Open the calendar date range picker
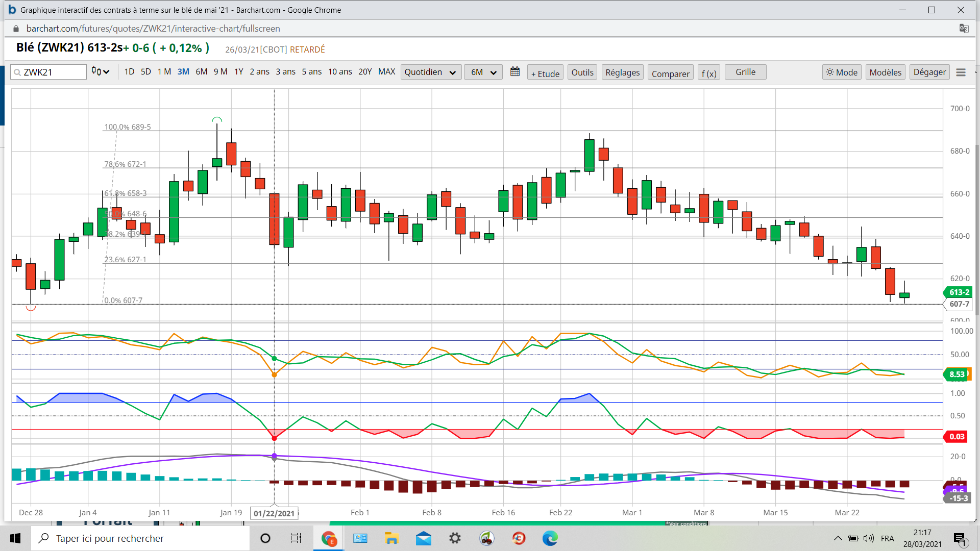The height and width of the screenshot is (551, 980). point(515,72)
